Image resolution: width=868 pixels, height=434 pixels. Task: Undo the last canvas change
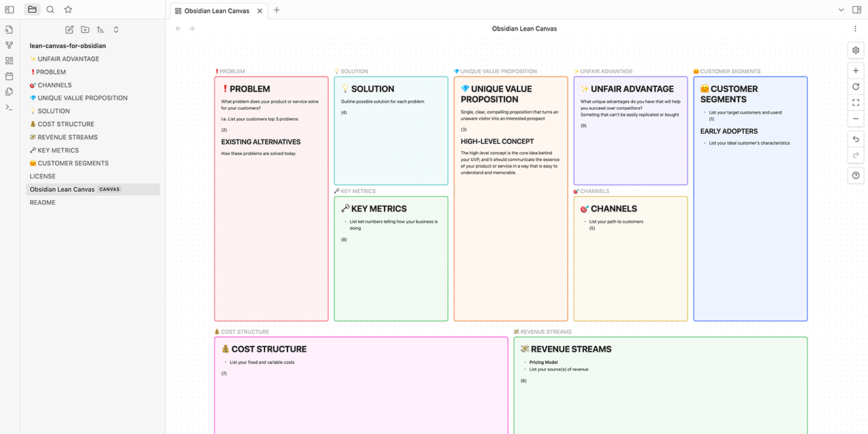(855, 138)
